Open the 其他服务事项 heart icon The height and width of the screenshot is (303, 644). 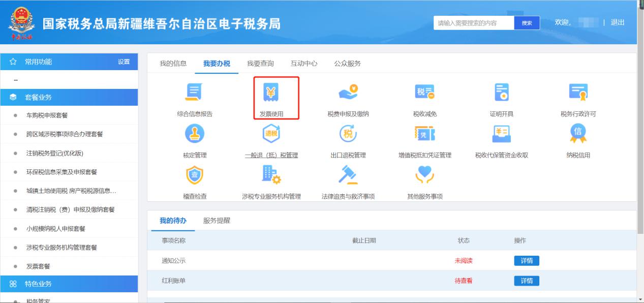point(425,175)
